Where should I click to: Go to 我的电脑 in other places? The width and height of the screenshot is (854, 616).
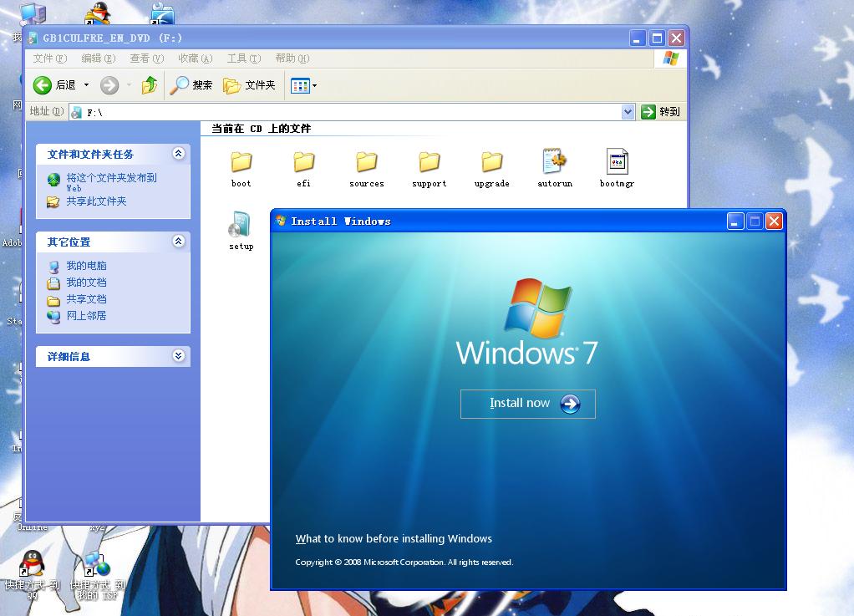[86, 265]
